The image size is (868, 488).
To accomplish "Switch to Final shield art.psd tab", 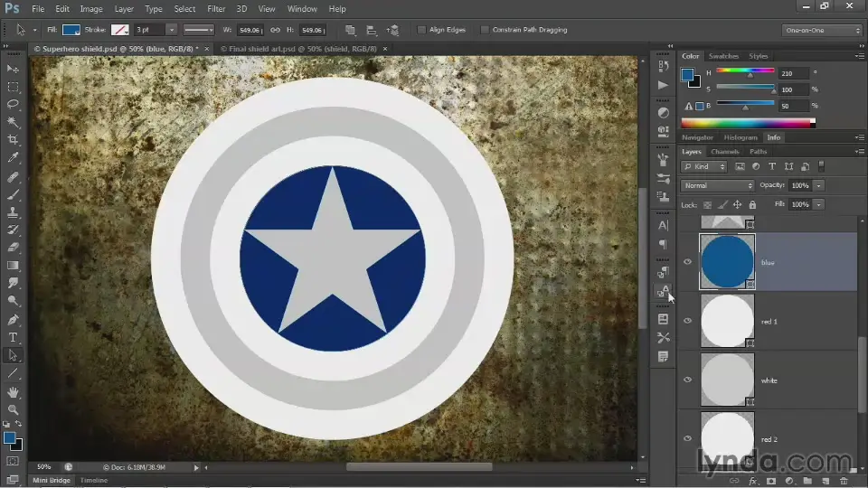I will pos(299,49).
